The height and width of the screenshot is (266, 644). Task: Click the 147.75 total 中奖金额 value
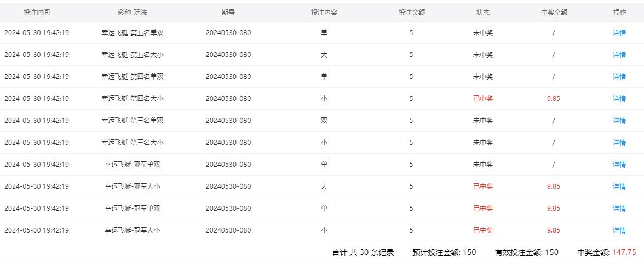pyautogui.click(x=624, y=253)
